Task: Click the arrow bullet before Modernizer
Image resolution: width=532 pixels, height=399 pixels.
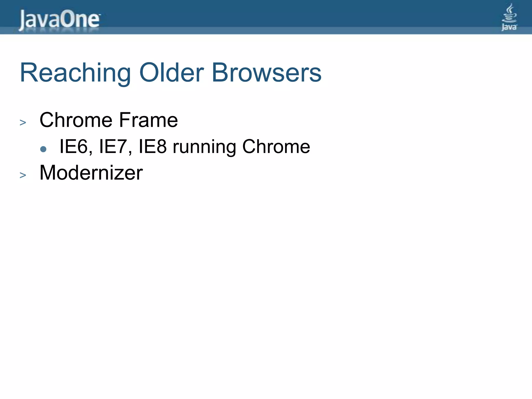Action: click(23, 175)
